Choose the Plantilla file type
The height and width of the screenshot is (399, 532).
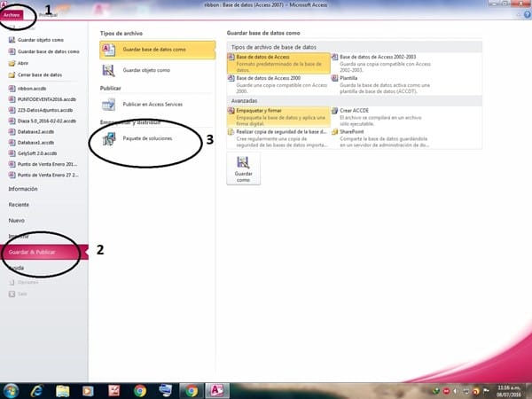point(382,84)
